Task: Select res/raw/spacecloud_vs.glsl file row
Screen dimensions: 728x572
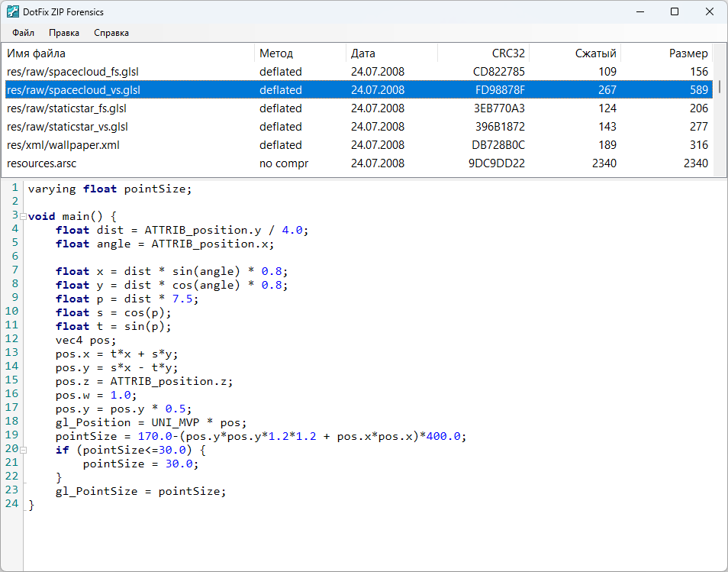Action: pos(359,89)
